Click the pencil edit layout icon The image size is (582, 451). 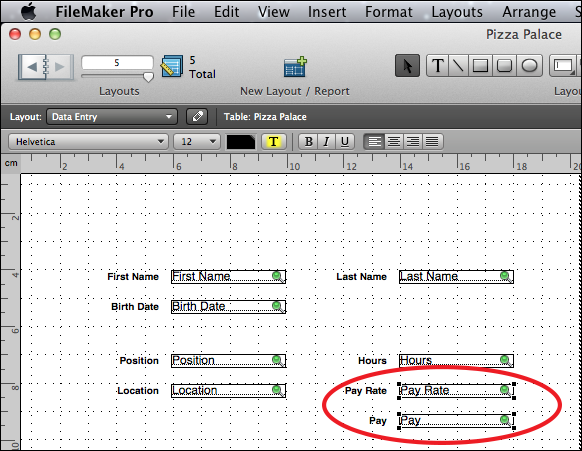[197, 117]
